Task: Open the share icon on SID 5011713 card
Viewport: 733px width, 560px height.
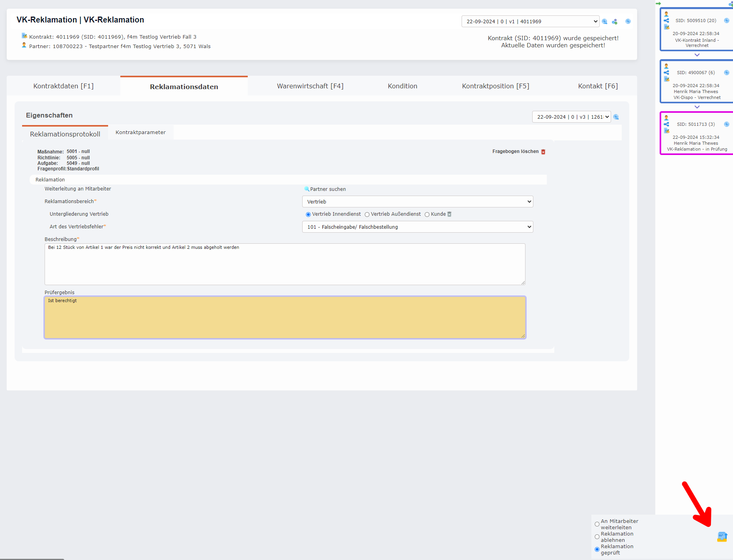Action: click(666, 124)
